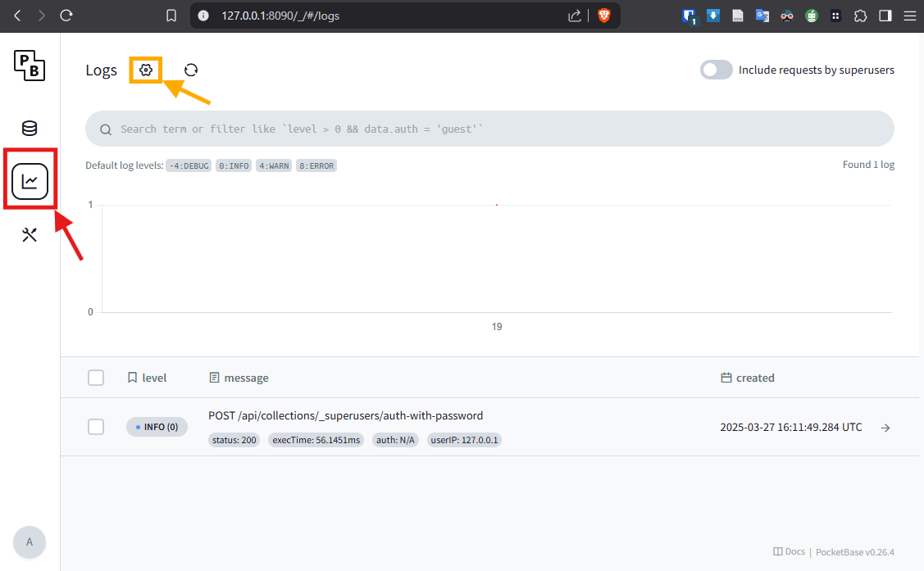Image resolution: width=924 pixels, height=571 pixels.
Task: Open the dark grid dots extension icon
Action: pyautogui.click(x=835, y=16)
